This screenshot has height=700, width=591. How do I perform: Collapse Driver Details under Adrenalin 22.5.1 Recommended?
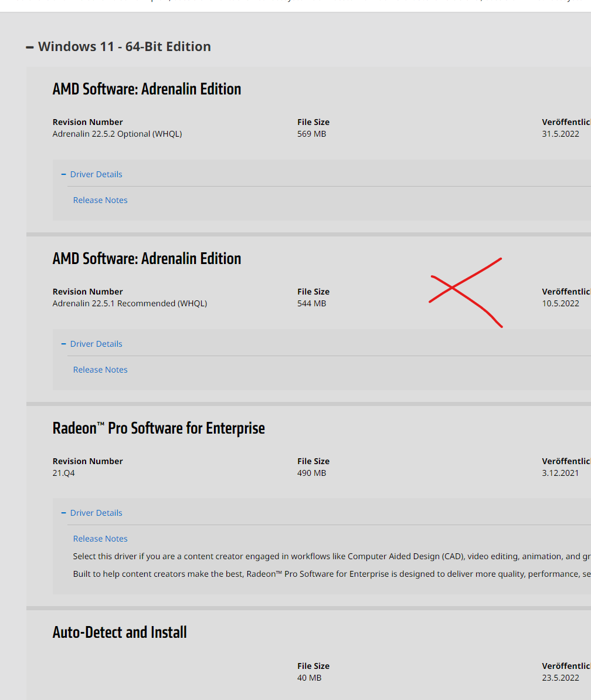point(91,344)
